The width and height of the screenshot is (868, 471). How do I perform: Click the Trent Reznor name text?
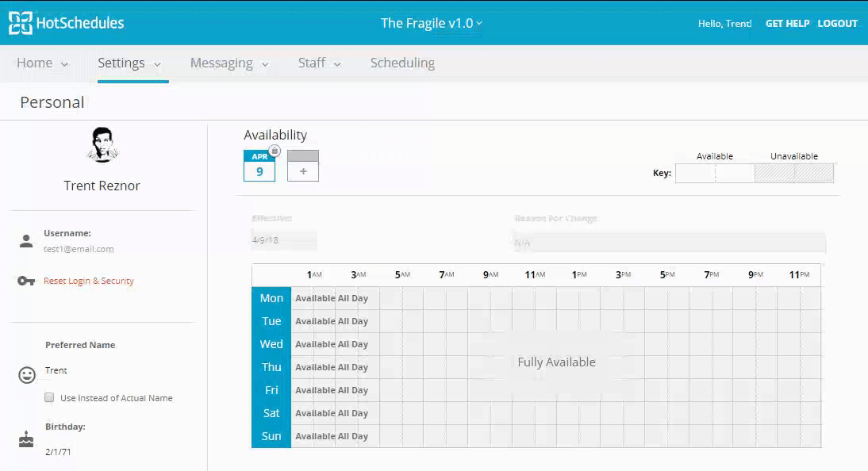102,186
